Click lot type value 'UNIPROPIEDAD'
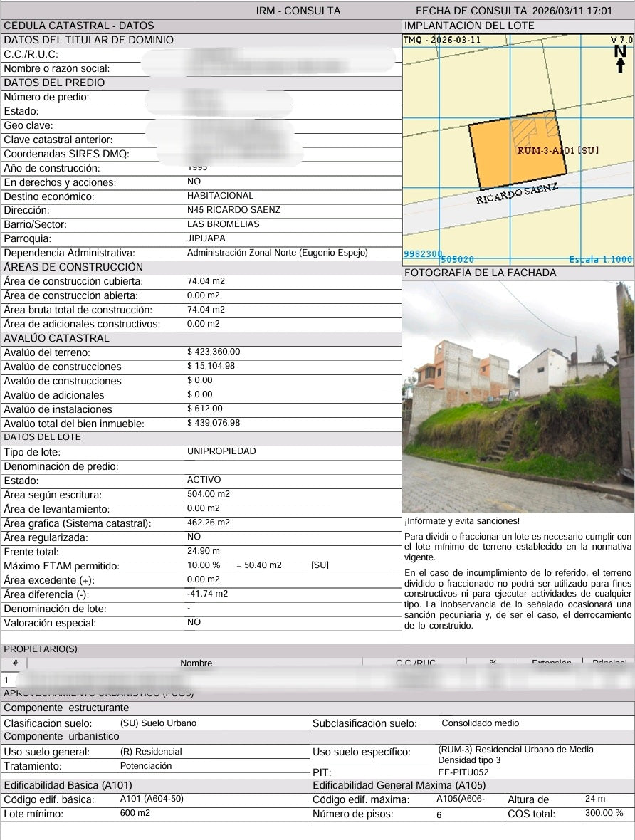 [221, 451]
